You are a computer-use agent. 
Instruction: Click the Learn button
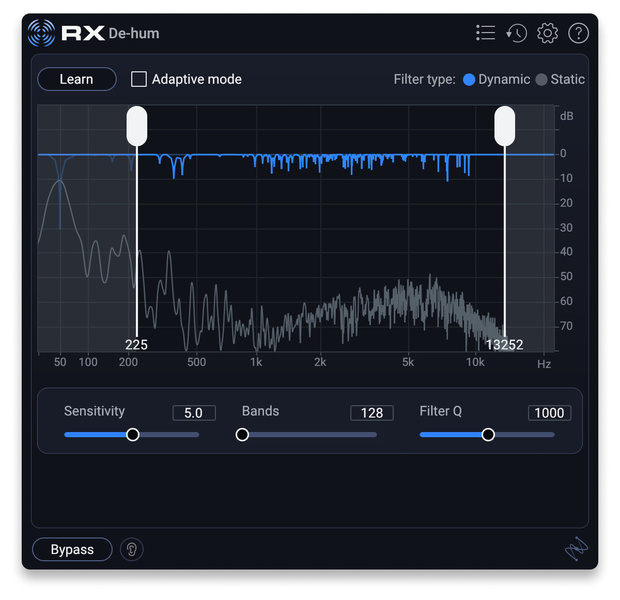pos(77,79)
